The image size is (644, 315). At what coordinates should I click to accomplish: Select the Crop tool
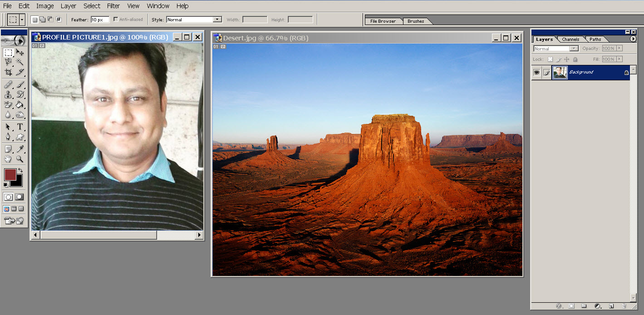[8, 71]
